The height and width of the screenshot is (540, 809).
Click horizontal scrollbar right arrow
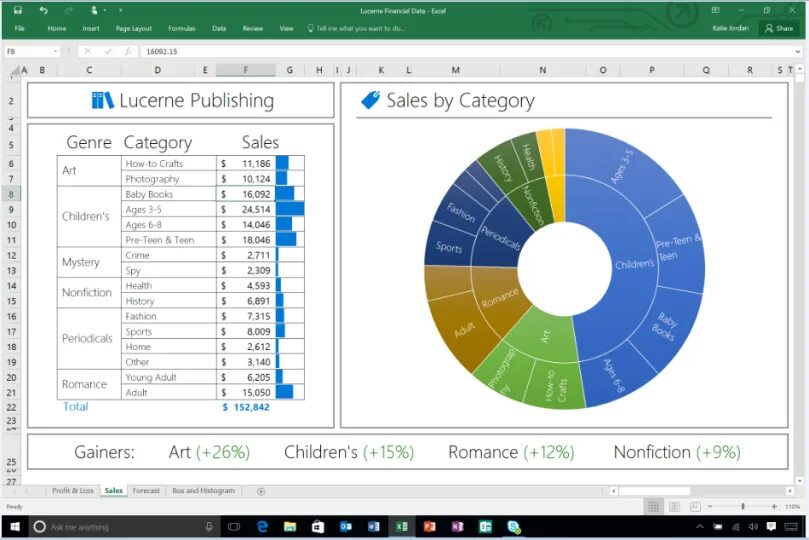tap(790, 491)
